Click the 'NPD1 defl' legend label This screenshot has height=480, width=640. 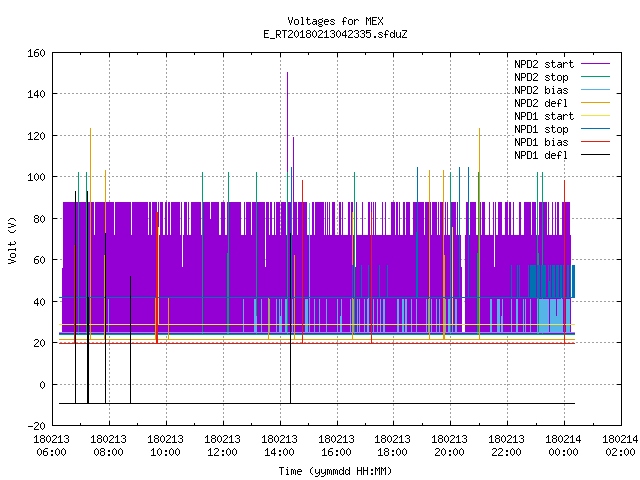tap(541, 156)
